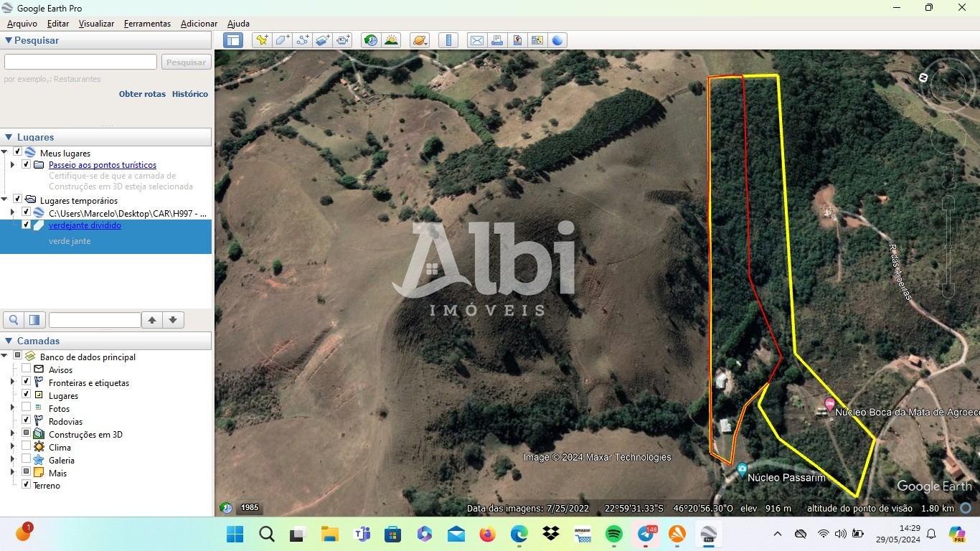Click the Pesquisar search button

pyautogui.click(x=186, y=62)
